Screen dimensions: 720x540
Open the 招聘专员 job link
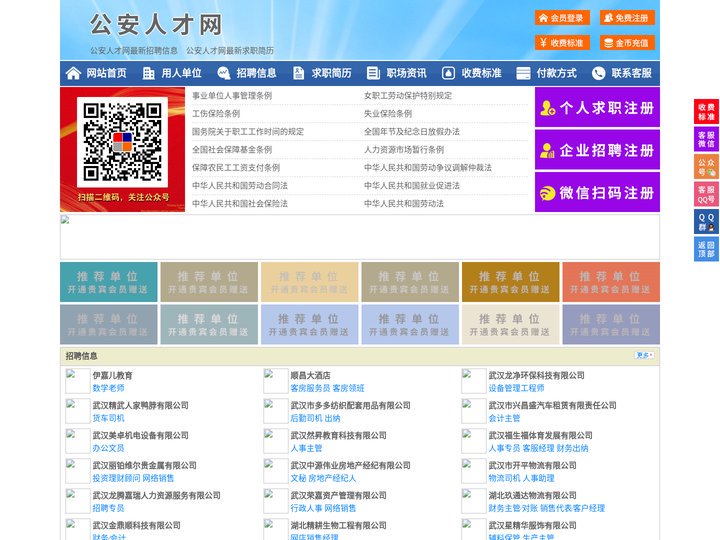point(108,508)
